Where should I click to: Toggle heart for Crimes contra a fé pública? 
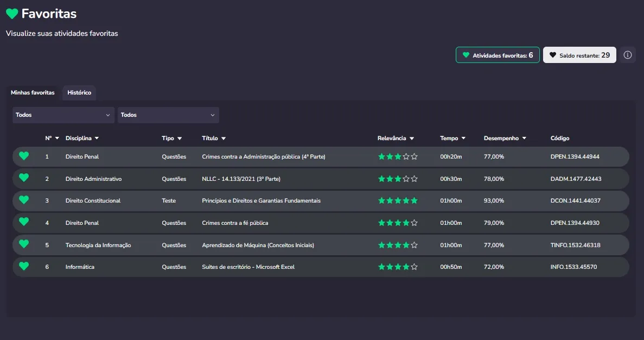(x=24, y=222)
